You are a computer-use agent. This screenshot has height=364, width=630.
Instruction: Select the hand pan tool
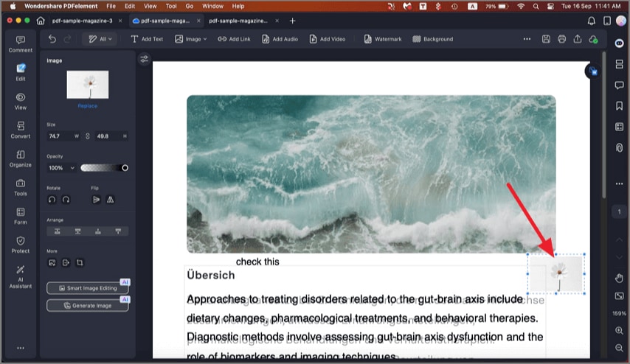pyautogui.click(x=619, y=278)
